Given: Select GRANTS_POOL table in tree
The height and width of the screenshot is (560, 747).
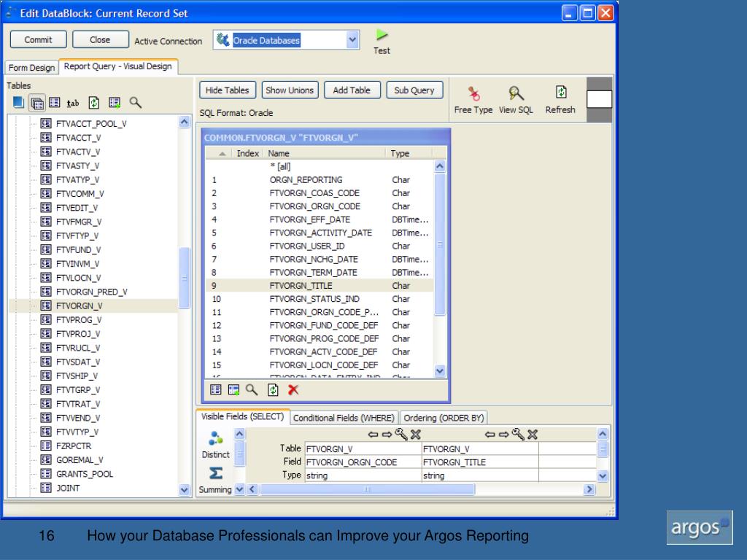Looking at the screenshot, I should (85, 474).
